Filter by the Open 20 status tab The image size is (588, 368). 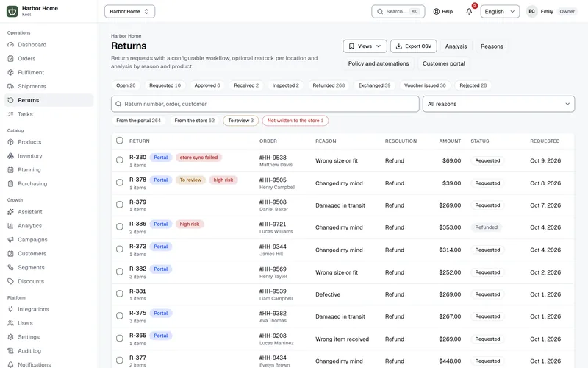coord(126,85)
